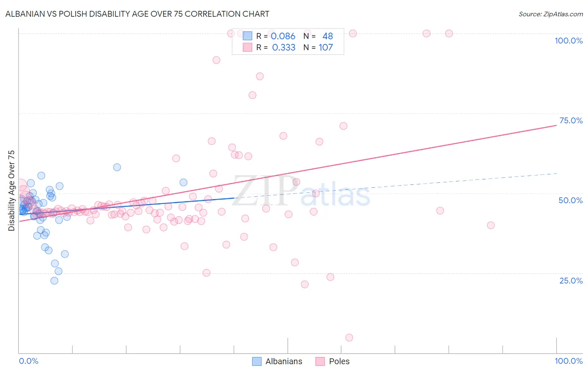Click the ZIPatlas watermark in chart
Viewport: 588px width, 373px height.
click(301, 191)
